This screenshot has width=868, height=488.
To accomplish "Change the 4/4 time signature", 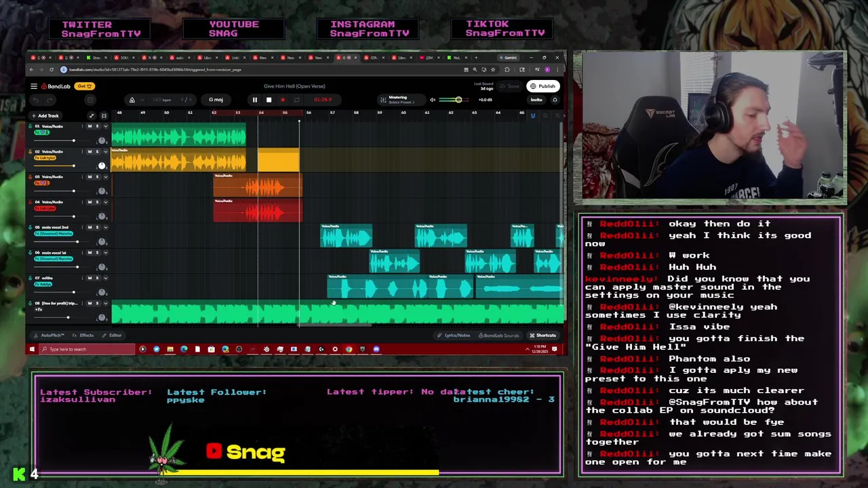I will [186, 100].
